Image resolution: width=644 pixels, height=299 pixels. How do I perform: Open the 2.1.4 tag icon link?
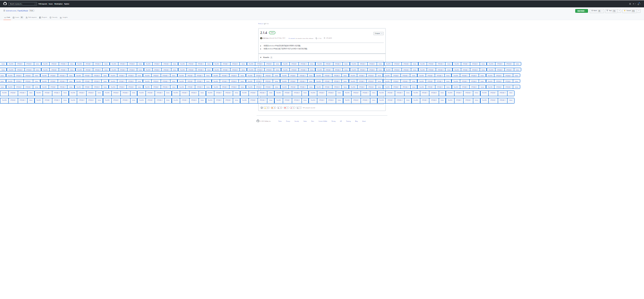pyautogui.click(x=318, y=38)
